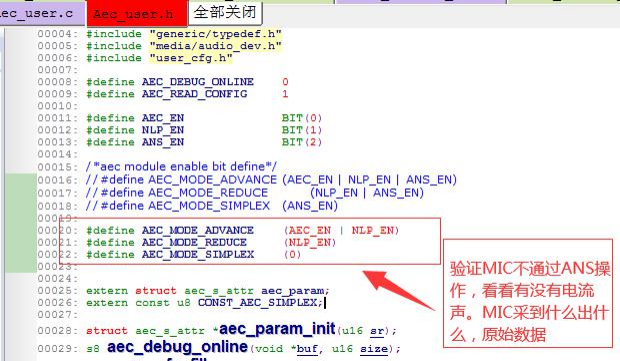Click the green change marker beside line 17
This screenshot has height=361, width=620.
pyautogui.click(x=21, y=193)
